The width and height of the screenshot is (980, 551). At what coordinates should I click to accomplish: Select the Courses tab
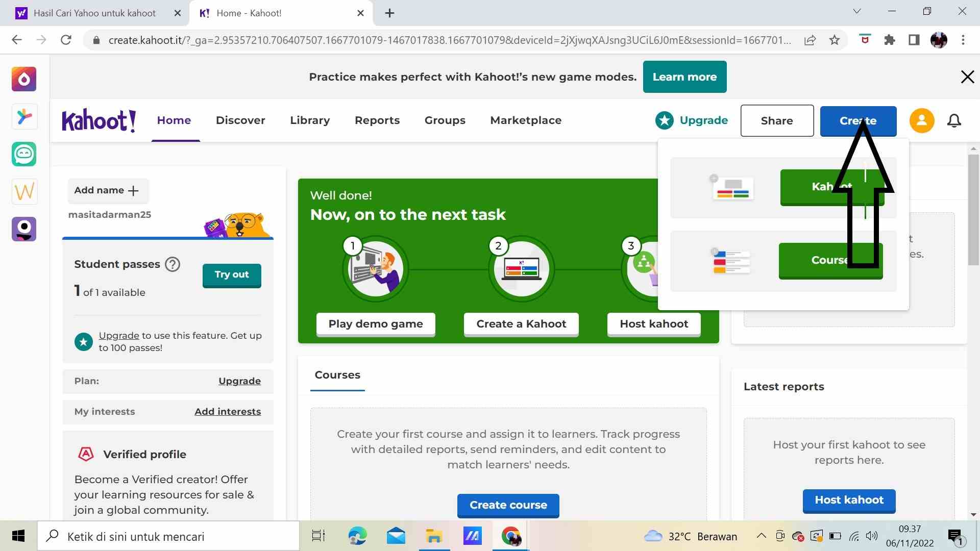pos(337,375)
